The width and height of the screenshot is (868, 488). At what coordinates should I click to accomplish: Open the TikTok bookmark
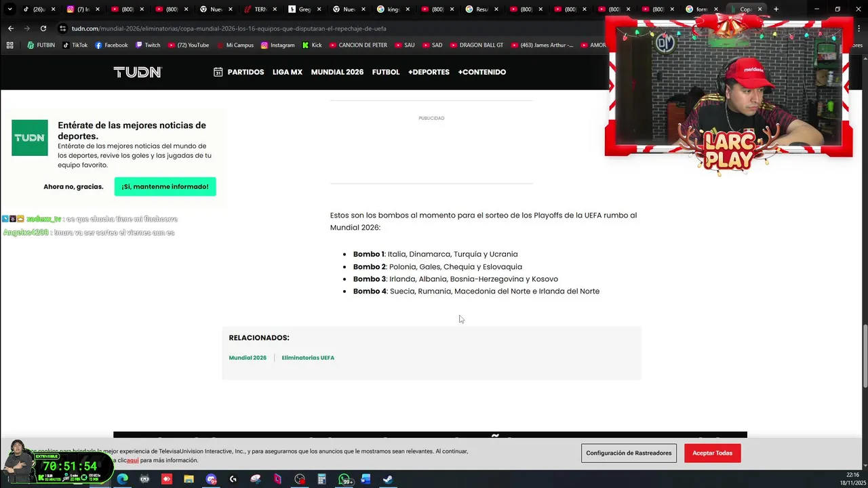[x=75, y=45]
